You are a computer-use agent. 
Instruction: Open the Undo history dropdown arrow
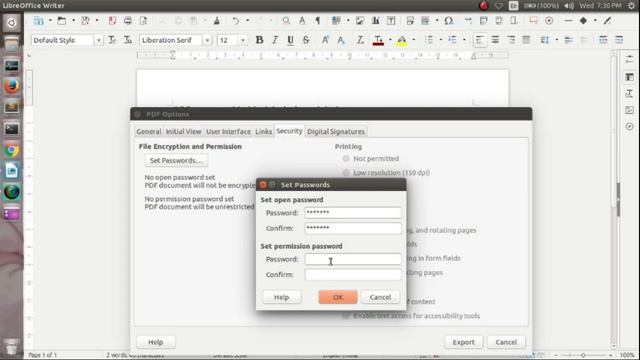(x=247, y=21)
